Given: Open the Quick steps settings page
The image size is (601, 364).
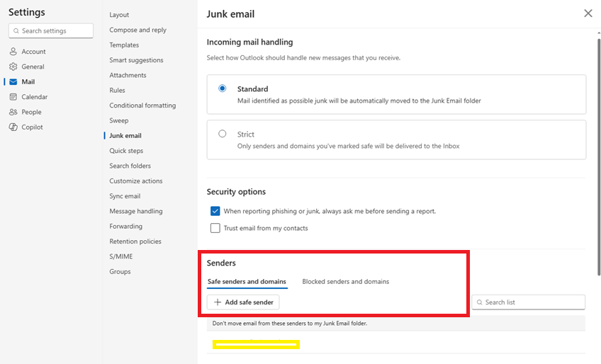Looking at the screenshot, I should (x=126, y=151).
